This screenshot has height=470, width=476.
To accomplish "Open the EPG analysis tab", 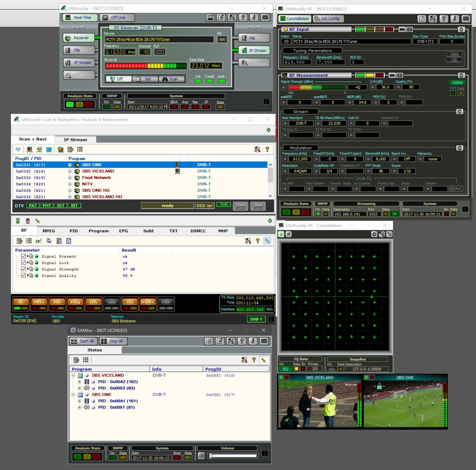I will [123, 231].
